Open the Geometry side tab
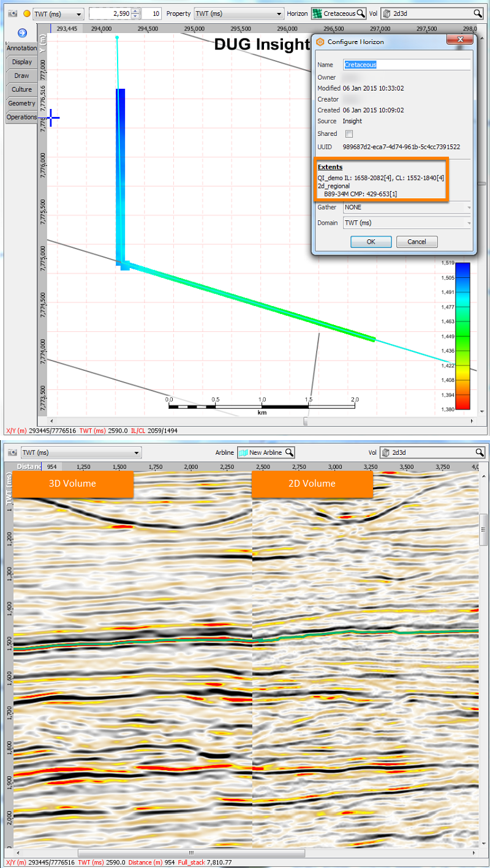The image size is (490, 868). 21,103
